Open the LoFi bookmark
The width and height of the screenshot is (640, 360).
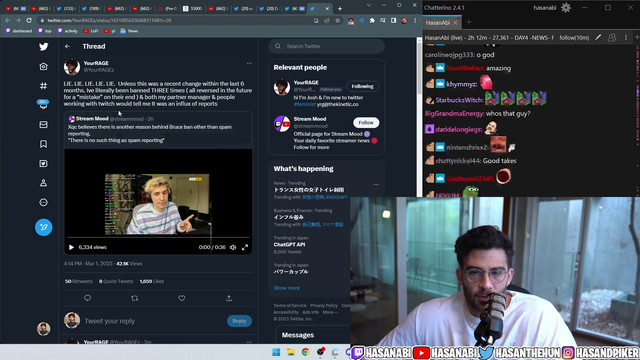click(91, 31)
